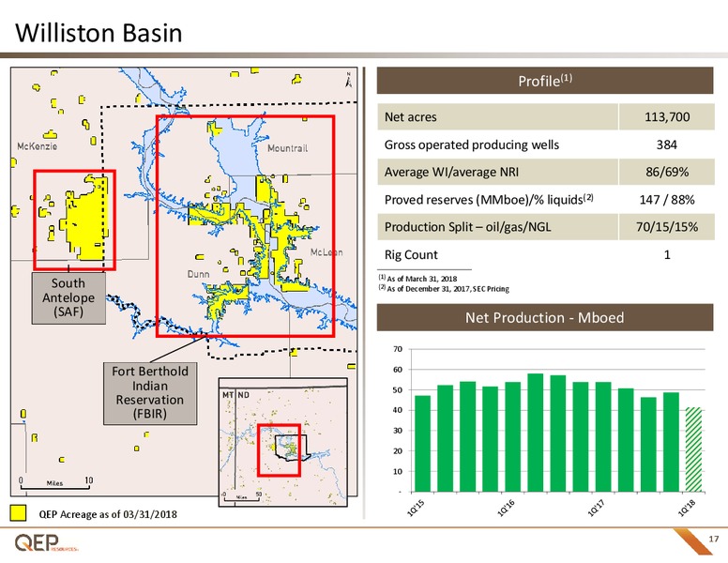
Task: Click the 1Q'15 axis label
Action: click(x=416, y=508)
